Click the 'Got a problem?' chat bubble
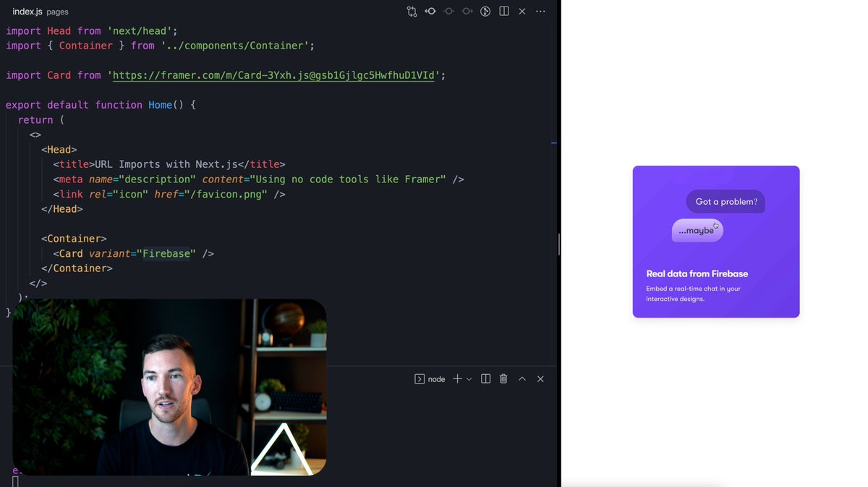 click(725, 202)
